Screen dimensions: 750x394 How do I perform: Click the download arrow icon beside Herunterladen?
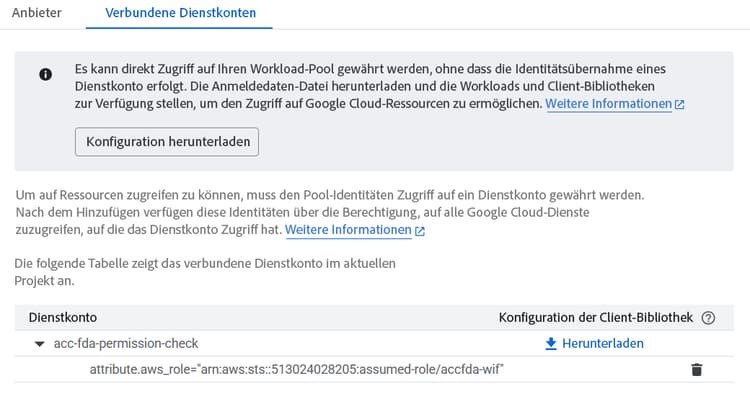click(551, 344)
